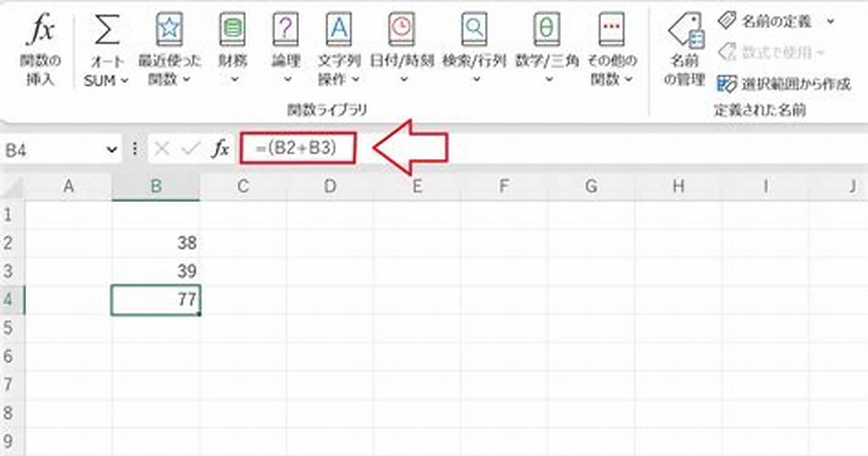Select row 4 header
Viewport: 868px width, 456px height.
[x=11, y=300]
